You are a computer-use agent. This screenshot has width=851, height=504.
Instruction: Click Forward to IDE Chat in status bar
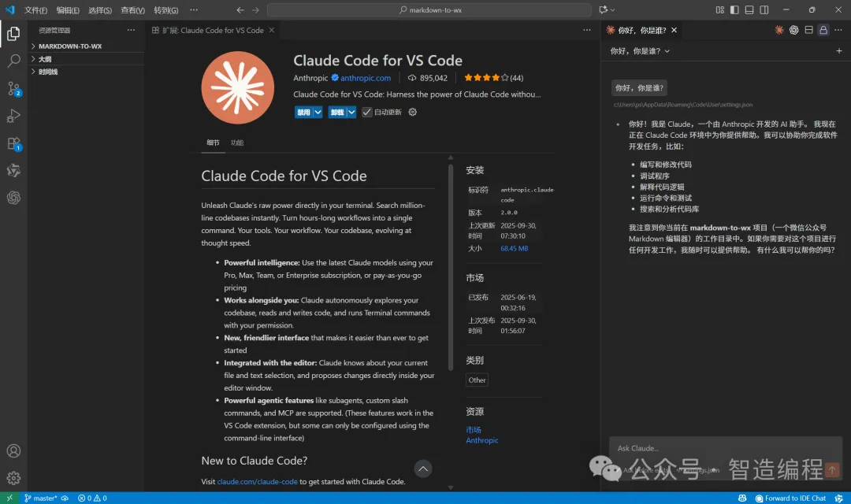pos(791,498)
